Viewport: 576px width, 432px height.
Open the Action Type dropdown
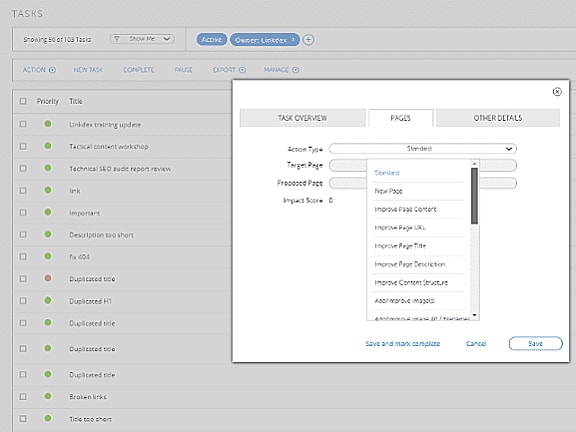[423, 149]
